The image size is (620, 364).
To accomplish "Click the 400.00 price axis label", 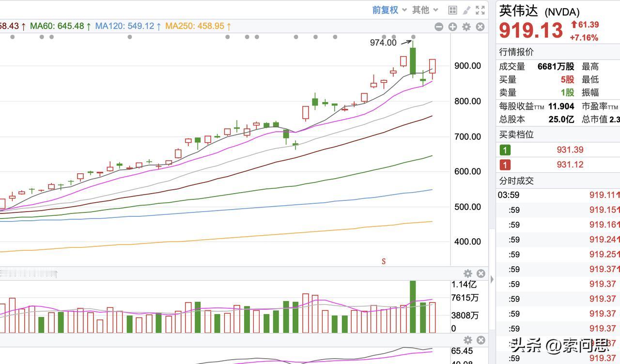I will (x=467, y=242).
